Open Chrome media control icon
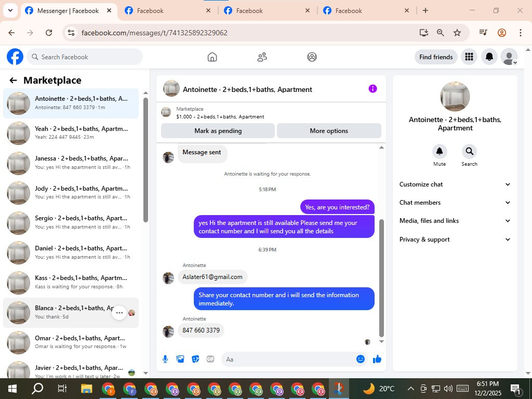This screenshot has width=532, height=399. click(483, 33)
